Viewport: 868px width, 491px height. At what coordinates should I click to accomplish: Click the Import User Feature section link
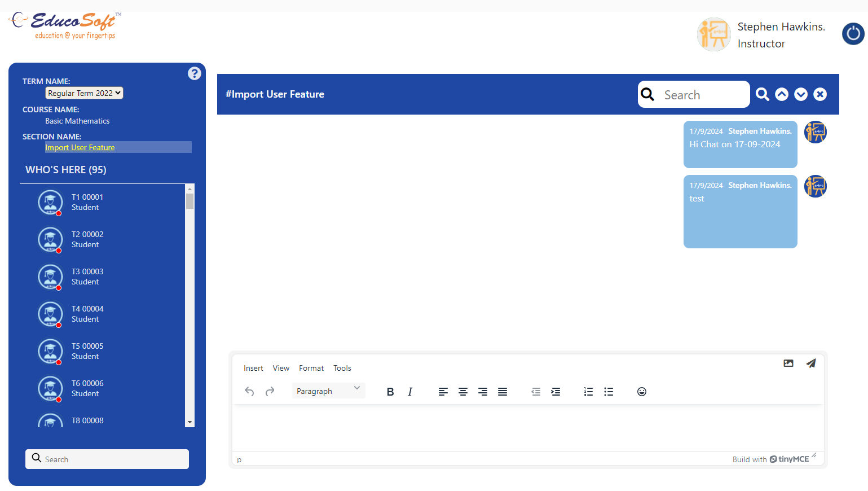pos(80,147)
